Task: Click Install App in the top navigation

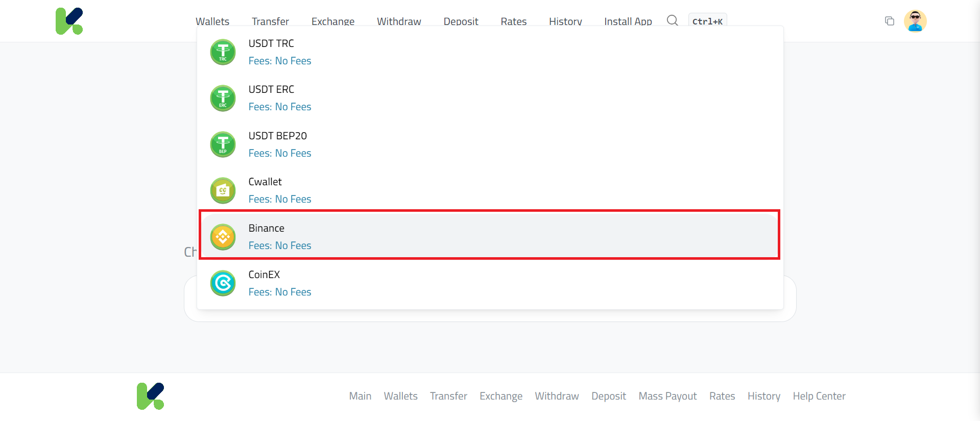Action: (x=628, y=21)
